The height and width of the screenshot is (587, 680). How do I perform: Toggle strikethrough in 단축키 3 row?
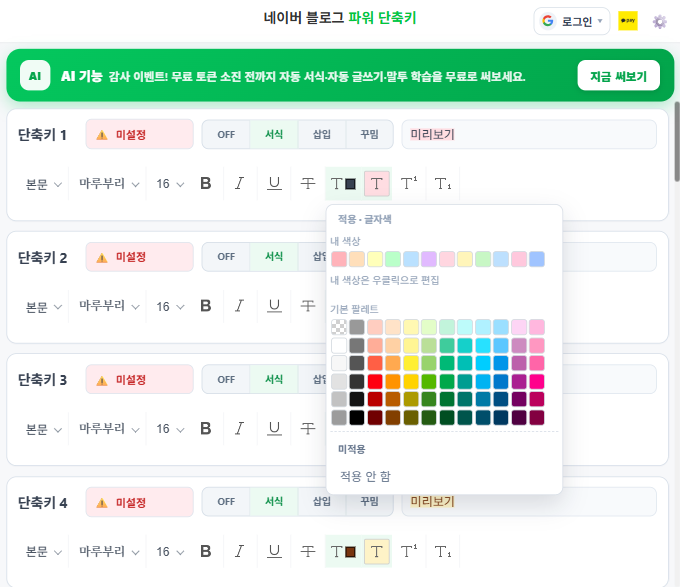308,429
